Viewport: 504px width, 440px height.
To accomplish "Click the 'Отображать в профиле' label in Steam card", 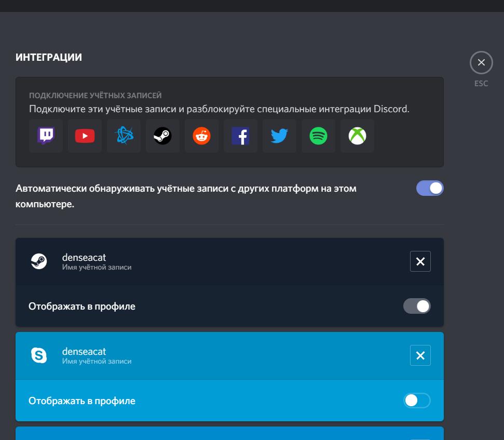I will tap(82, 306).
